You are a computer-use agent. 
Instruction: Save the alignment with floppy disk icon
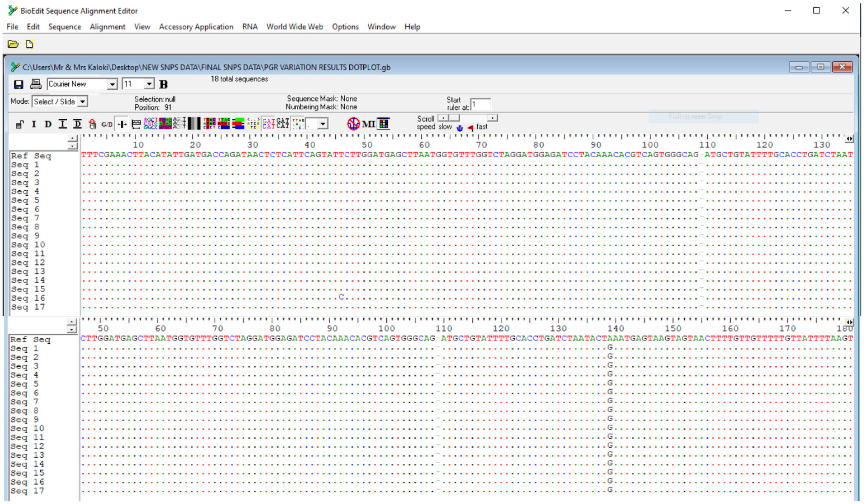coord(19,84)
